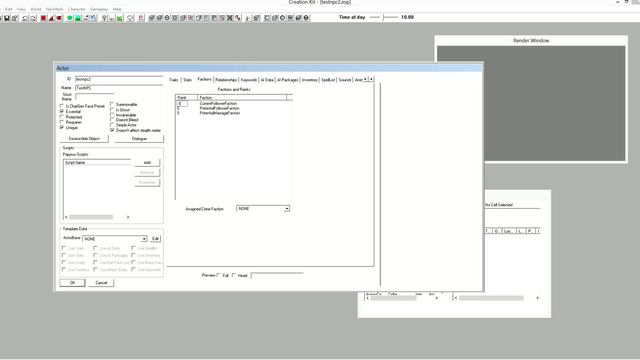
Task: Enable the Summonable checkbox
Action: coord(112,104)
